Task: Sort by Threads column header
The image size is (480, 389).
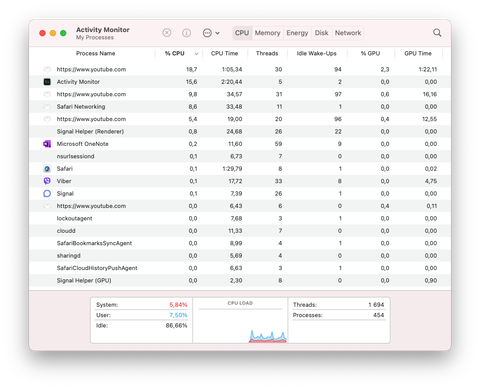Action: click(267, 53)
